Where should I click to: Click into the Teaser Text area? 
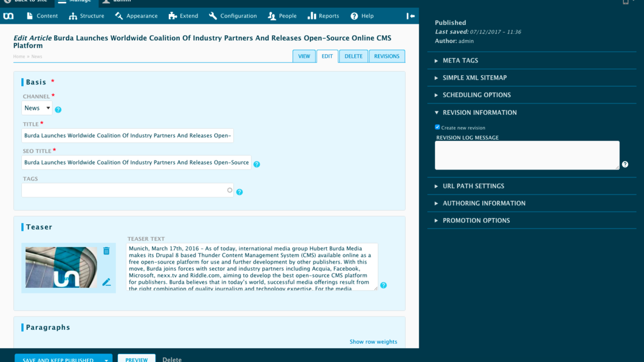pos(252,267)
